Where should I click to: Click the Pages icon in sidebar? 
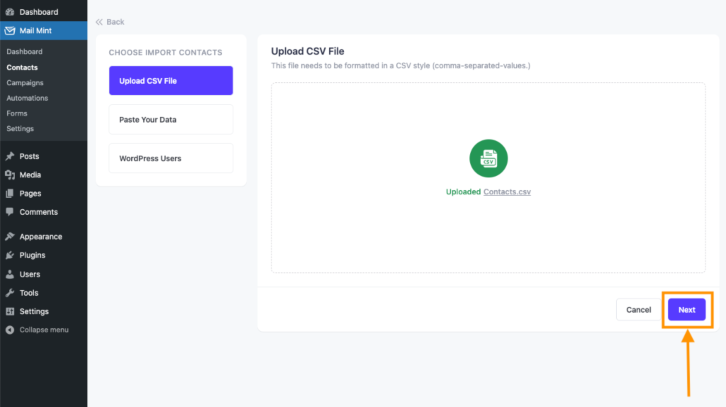click(x=10, y=193)
